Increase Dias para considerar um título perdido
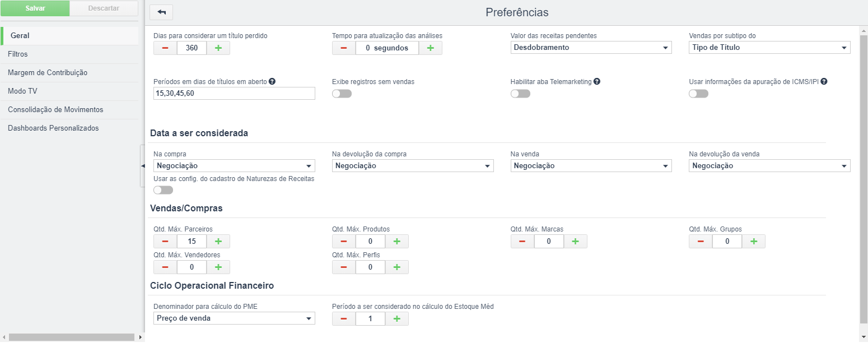Image resolution: width=868 pixels, height=347 pixels. tap(218, 48)
